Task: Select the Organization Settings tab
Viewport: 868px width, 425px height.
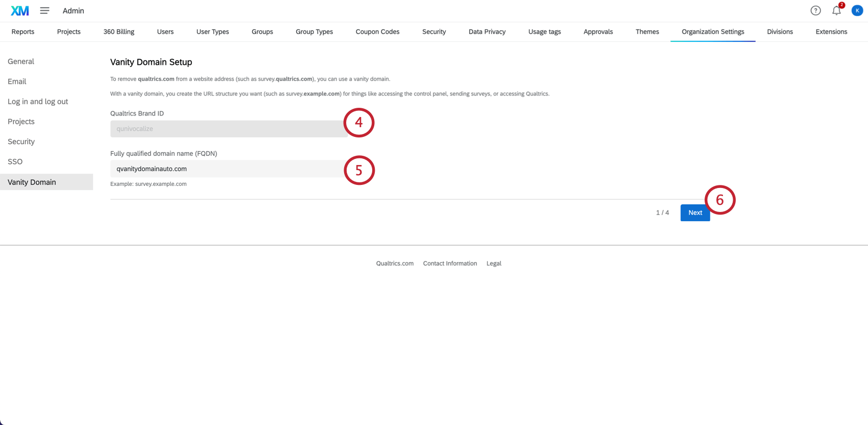Action: click(713, 32)
